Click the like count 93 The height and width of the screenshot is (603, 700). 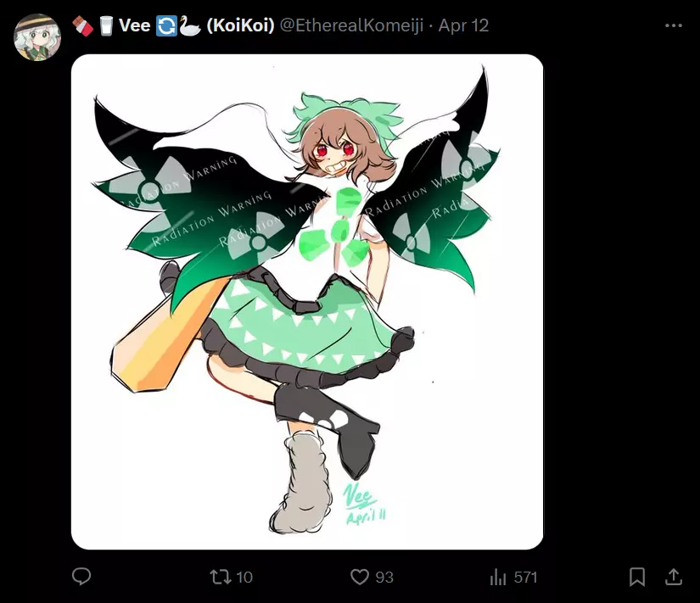(x=384, y=577)
